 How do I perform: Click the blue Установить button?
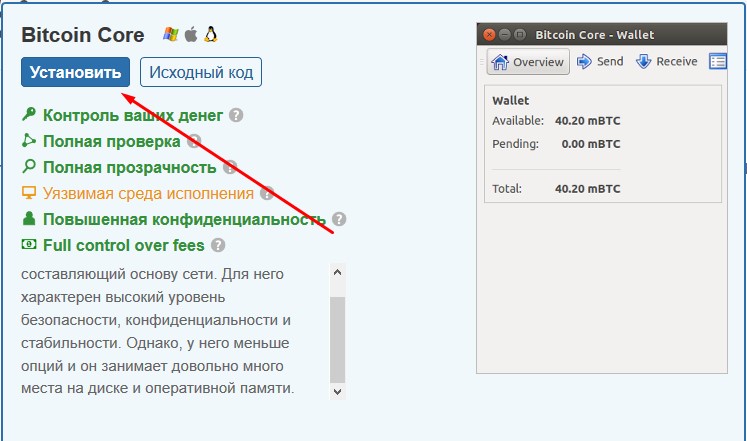[75, 72]
